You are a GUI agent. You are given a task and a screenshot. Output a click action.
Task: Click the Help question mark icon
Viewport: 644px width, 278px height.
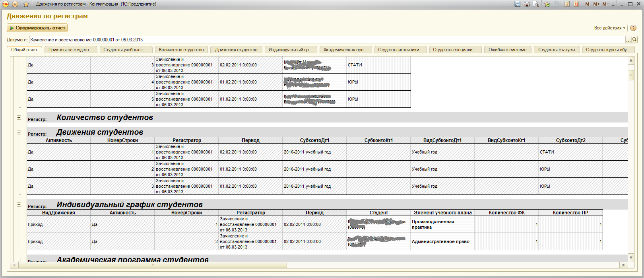tap(634, 28)
